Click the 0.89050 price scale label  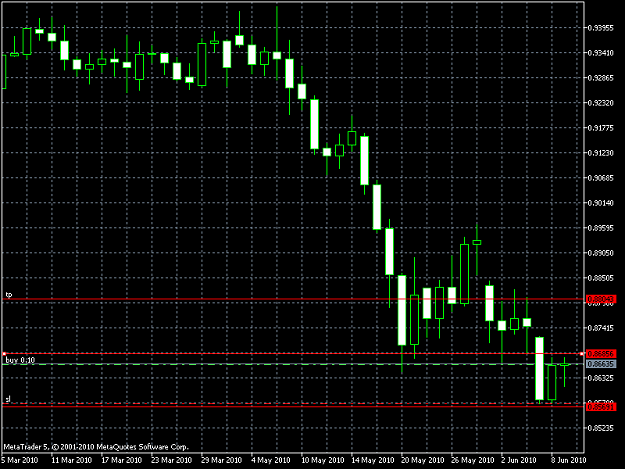601,253
